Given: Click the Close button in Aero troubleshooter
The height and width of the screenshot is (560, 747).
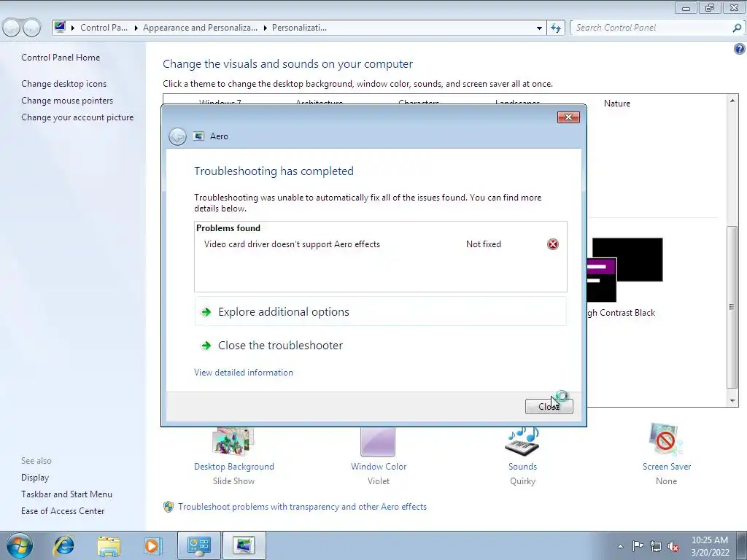Looking at the screenshot, I should 549,406.
